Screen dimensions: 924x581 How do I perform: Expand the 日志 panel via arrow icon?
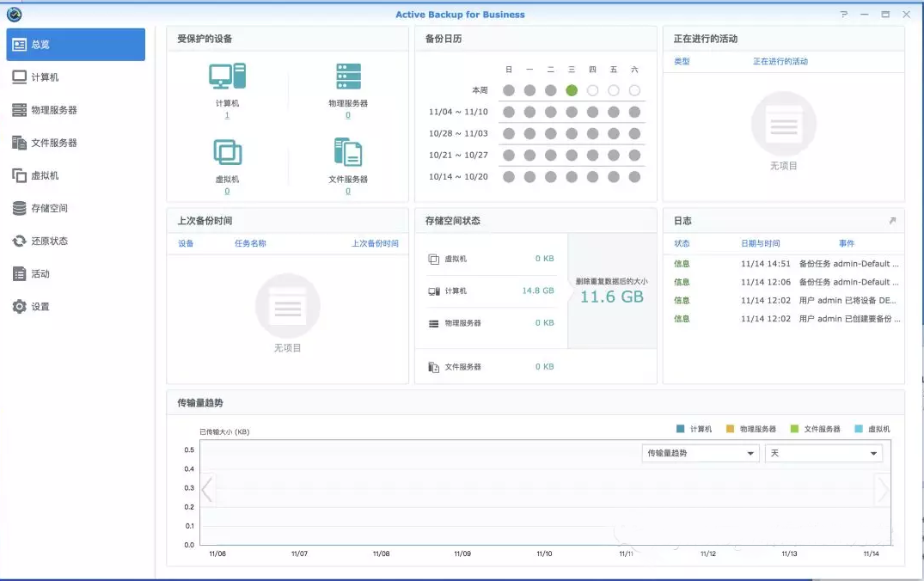point(892,221)
